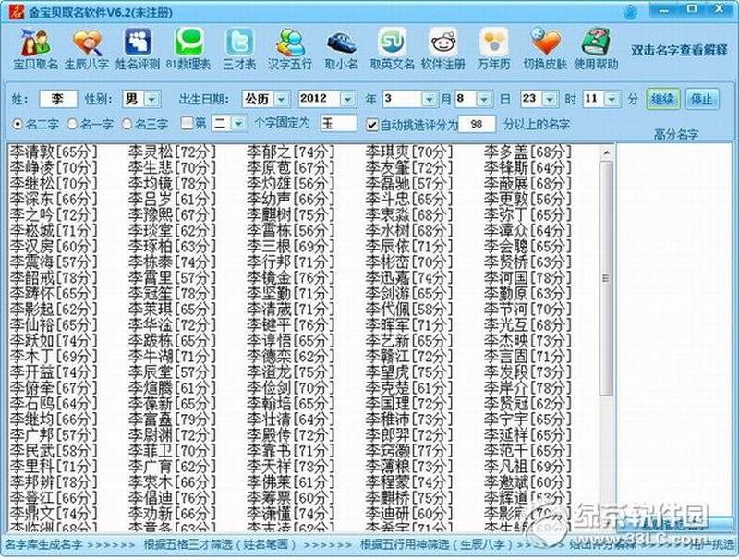The height and width of the screenshot is (560, 739).
Task: Select name 李麒树[75分]
Action: [x=290, y=215]
